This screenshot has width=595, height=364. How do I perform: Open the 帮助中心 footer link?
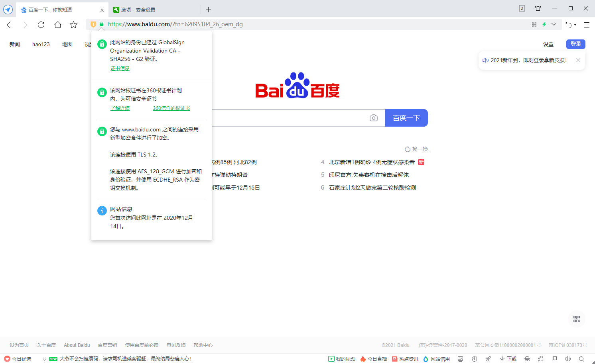203,345
